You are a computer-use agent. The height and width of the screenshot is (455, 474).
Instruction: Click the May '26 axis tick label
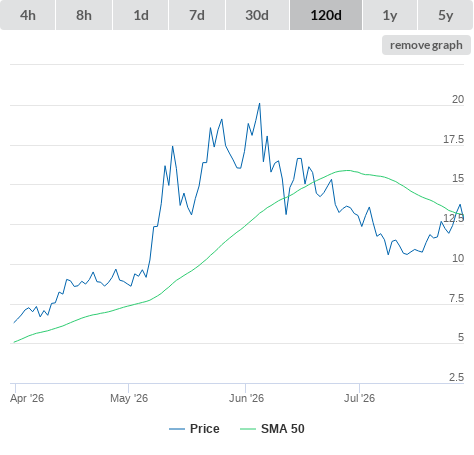pyautogui.click(x=129, y=398)
